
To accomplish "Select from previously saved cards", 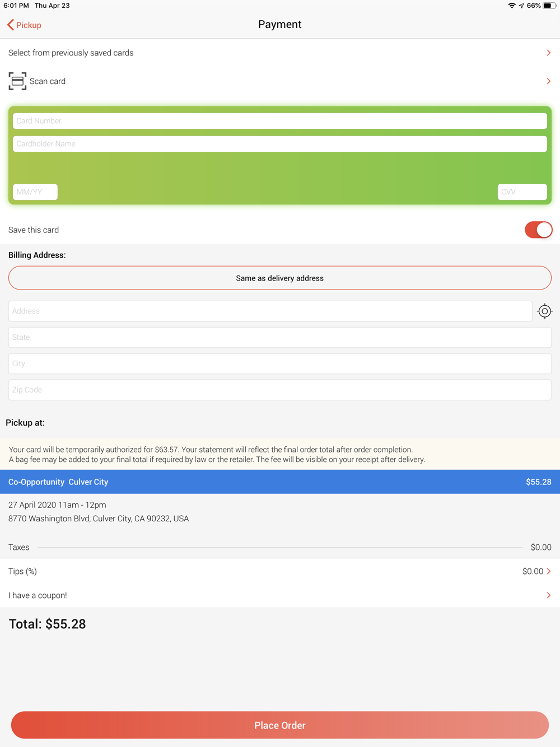I will point(280,53).
